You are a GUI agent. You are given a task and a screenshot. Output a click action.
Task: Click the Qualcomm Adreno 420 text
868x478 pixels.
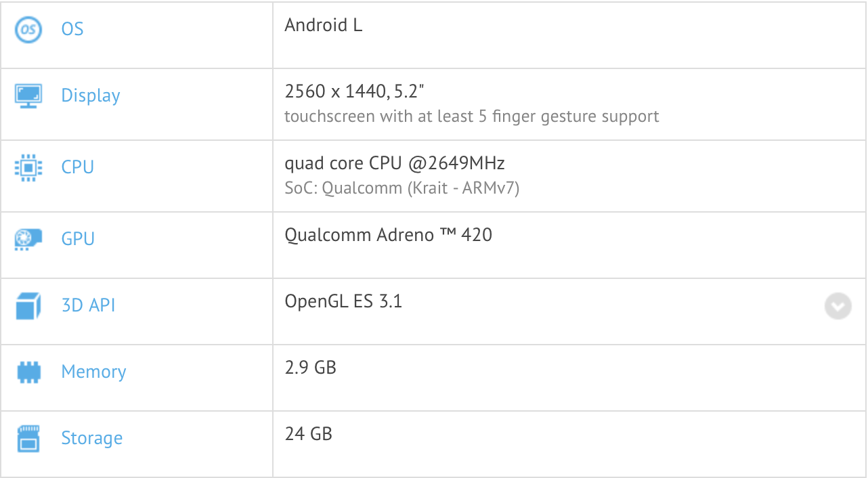pyautogui.click(x=388, y=235)
